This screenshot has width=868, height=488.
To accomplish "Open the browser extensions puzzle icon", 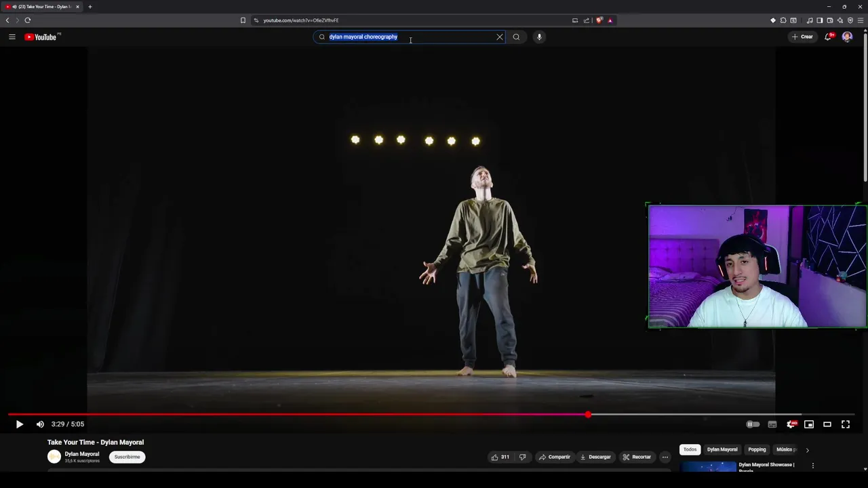I will 783,20.
